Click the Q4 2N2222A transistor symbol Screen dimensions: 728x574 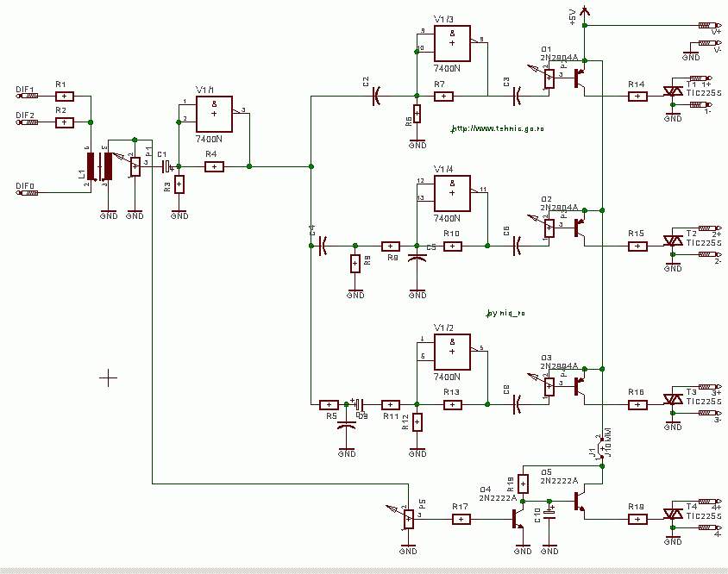coord(519,519)
